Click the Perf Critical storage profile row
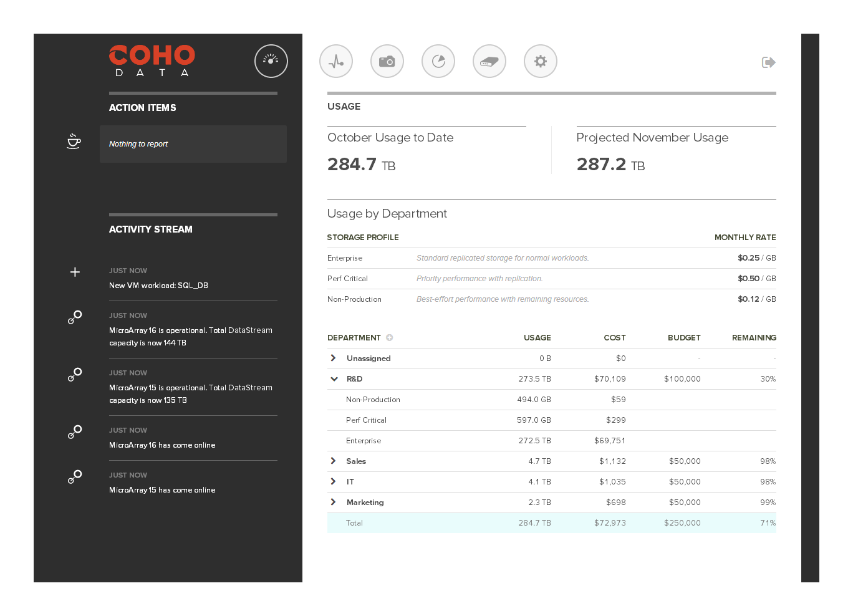 [551, 279]
